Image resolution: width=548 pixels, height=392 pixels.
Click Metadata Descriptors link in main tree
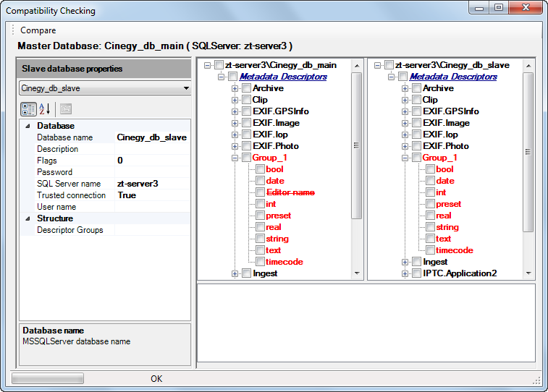(283, 77)
